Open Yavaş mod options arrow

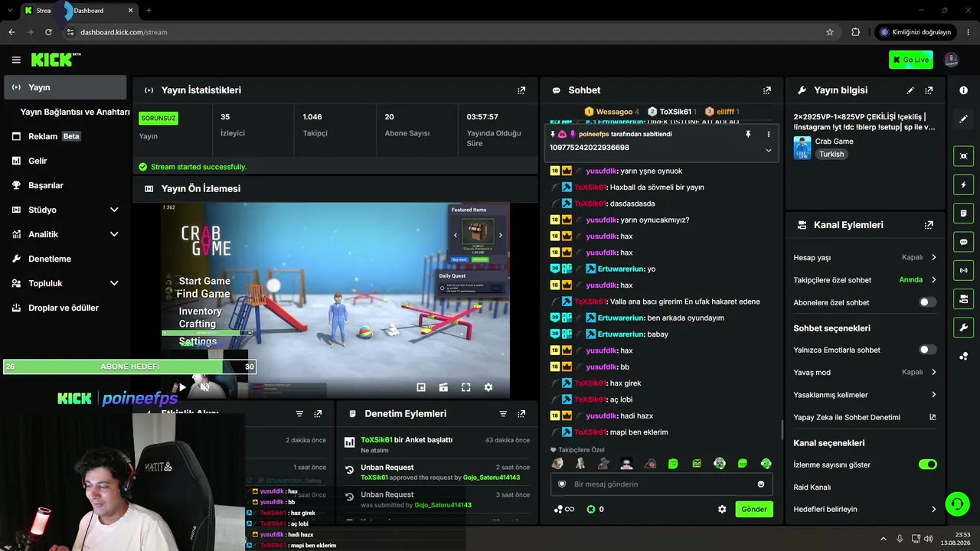933,373
